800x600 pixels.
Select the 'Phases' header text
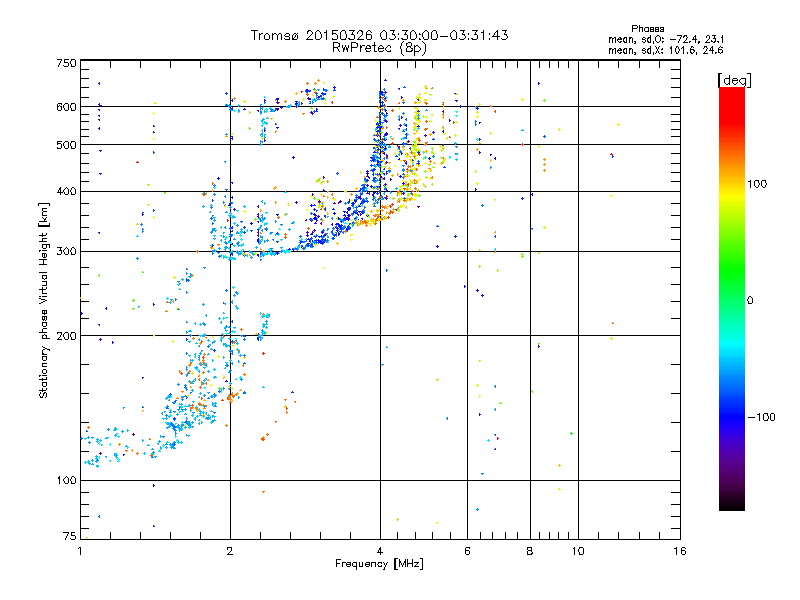tap(647, 29)
